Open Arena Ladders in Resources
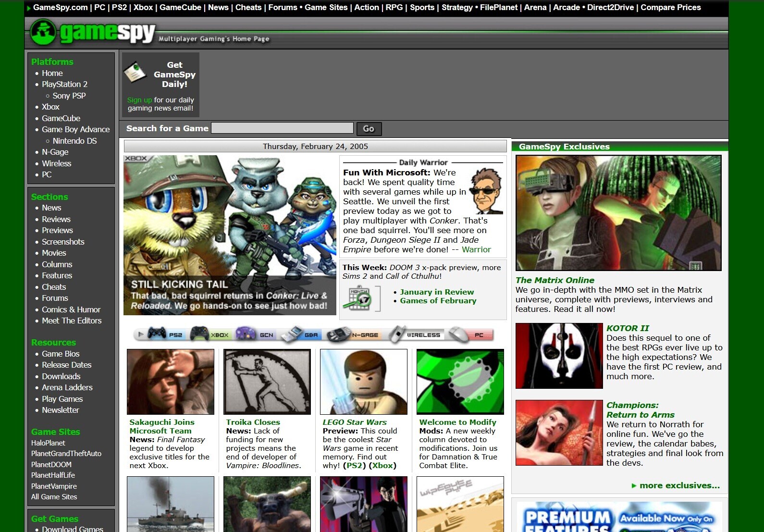Viewport: 764px width, 532px height. coord(67,387)
